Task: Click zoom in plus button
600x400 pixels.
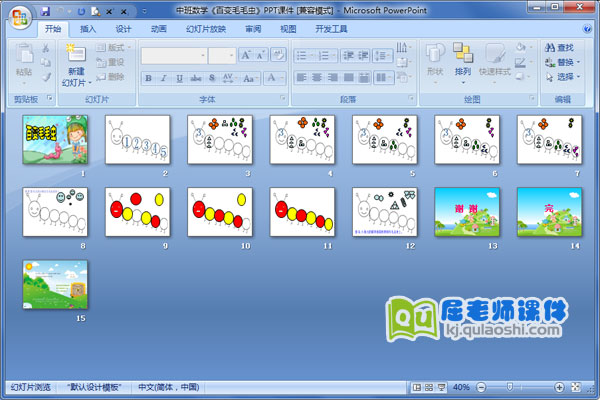Action: 559,388
